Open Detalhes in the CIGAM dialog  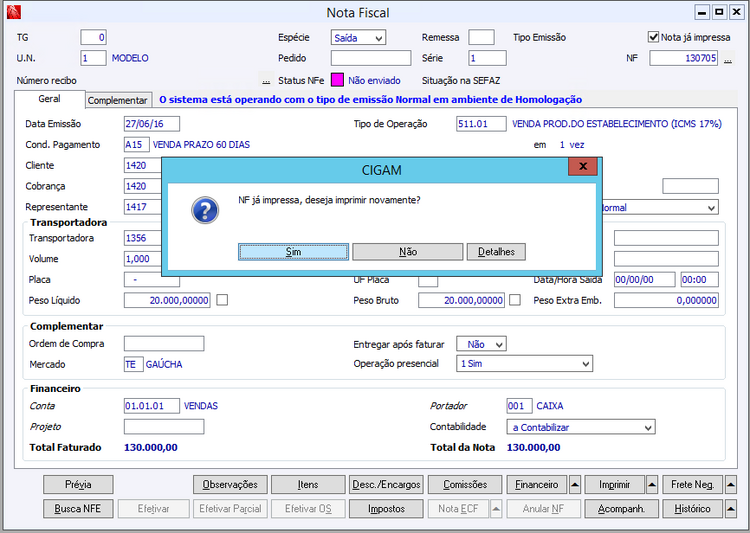(x=496, y=252)
